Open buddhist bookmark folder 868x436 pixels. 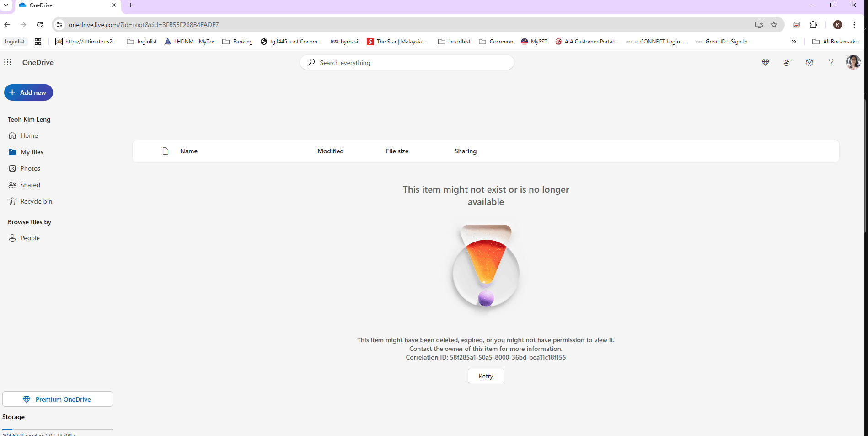click(x=455, y=42)
